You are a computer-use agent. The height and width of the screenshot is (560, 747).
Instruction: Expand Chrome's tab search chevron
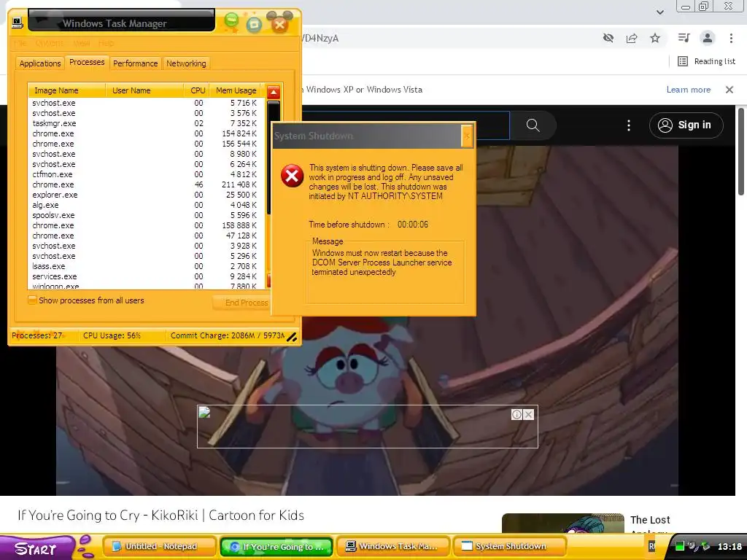tap(659, 12)
